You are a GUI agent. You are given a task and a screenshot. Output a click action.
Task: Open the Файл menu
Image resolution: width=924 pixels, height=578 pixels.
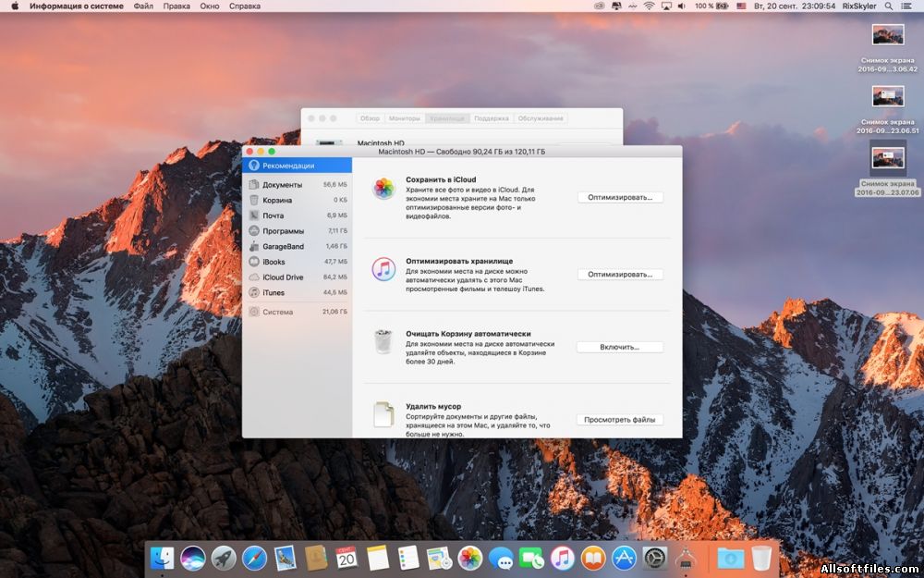(143, 6)
